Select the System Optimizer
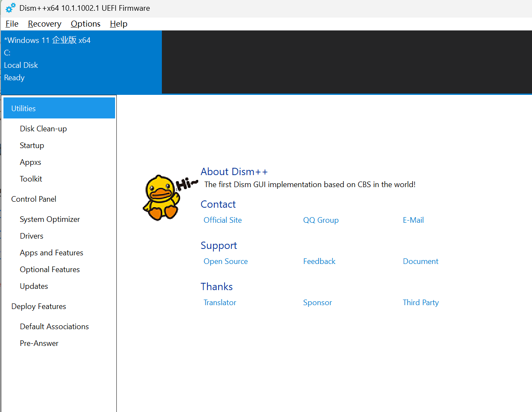532x412 pixels. pos(49,219)
